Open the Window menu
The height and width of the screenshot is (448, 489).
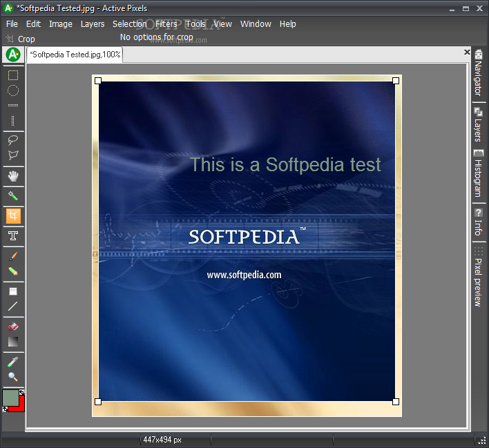click(x=256, y=24)
